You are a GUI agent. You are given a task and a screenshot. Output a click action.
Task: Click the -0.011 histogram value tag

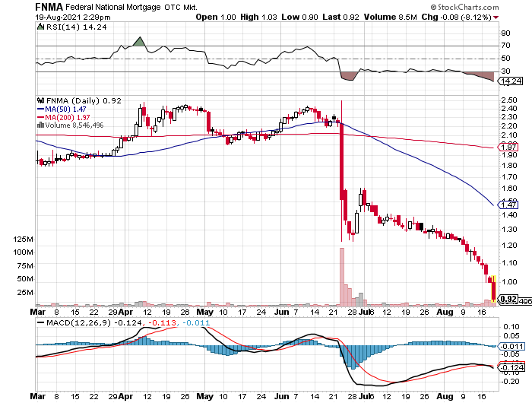(511, 346)
